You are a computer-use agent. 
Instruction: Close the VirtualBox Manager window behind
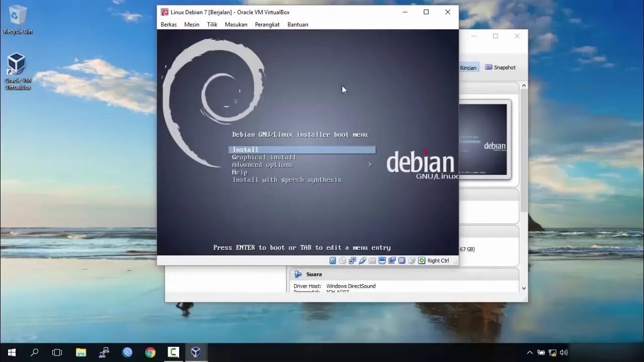(517, 36)
